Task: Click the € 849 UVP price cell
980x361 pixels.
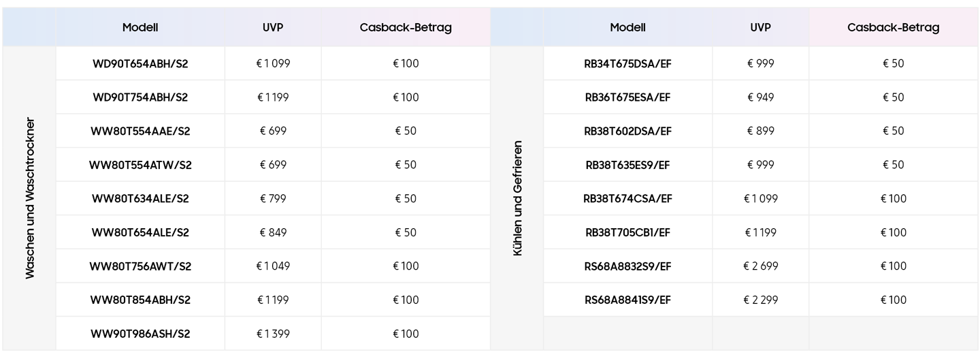Action: (273, 232)
